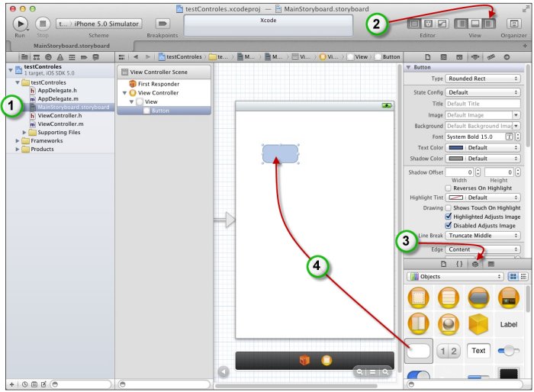Open the Type dropdown showing Rounded Rect
Image resolution: width=534 pixels, height=392 pixels.
[483, 79]
